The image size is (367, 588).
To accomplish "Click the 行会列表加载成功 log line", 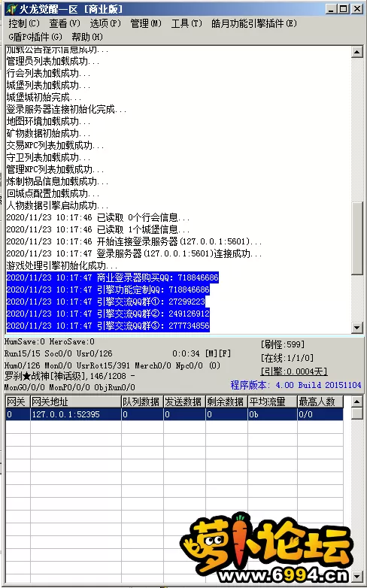I will pos(48,74).
